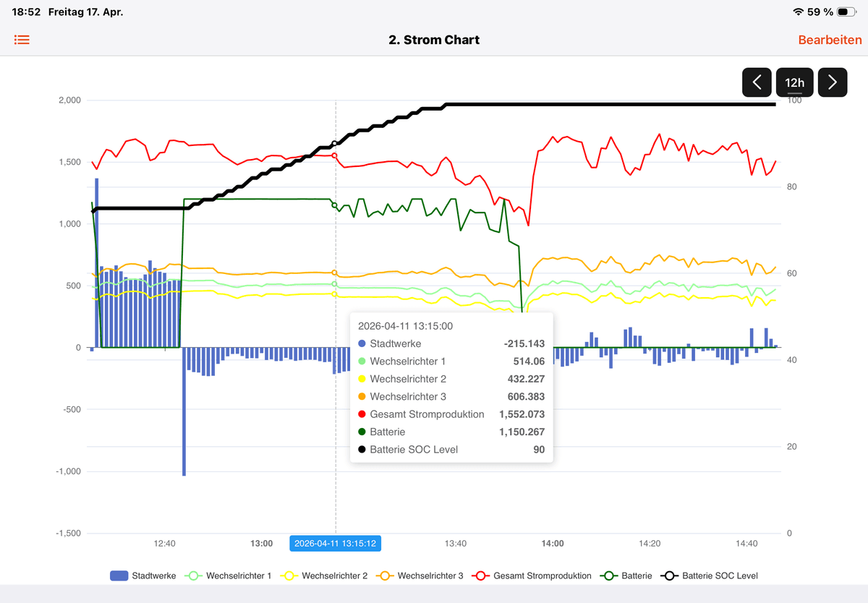
Task: Tap Bearbeiten to edit the chart
Action: click(x=830, y=40)
